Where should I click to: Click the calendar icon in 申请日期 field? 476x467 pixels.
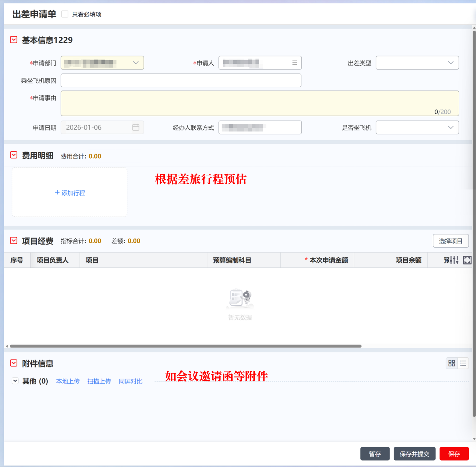136,127
